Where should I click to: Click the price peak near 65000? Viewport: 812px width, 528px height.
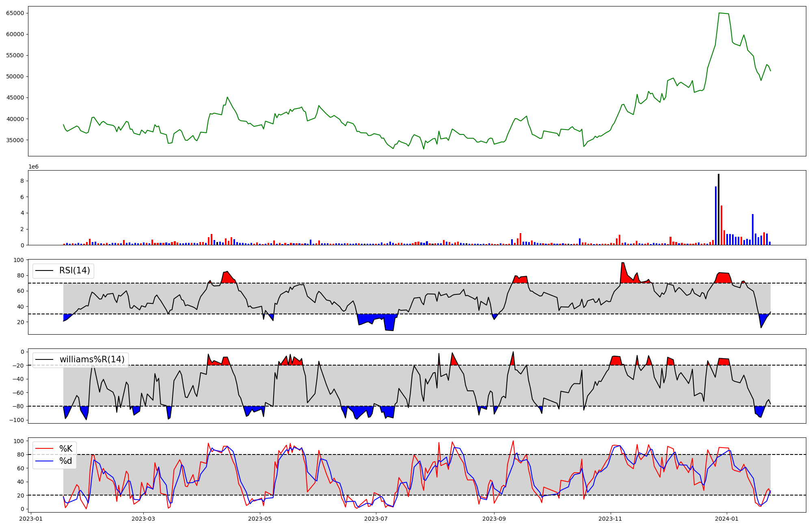click(x=719, y=13)
